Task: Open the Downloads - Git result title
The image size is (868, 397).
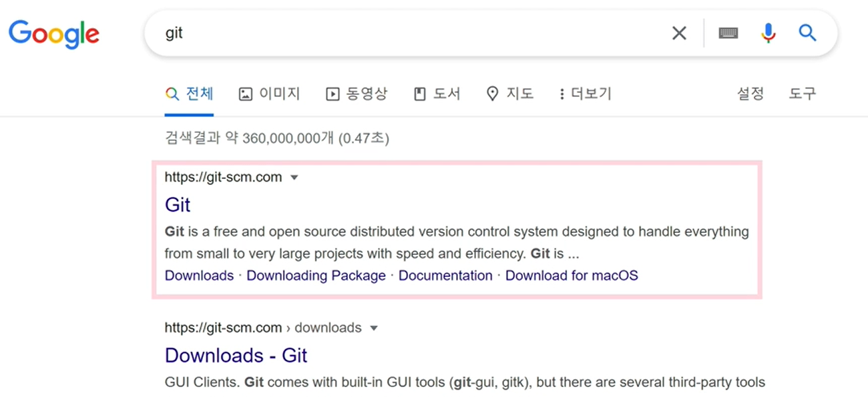Action: click(236, 355)
